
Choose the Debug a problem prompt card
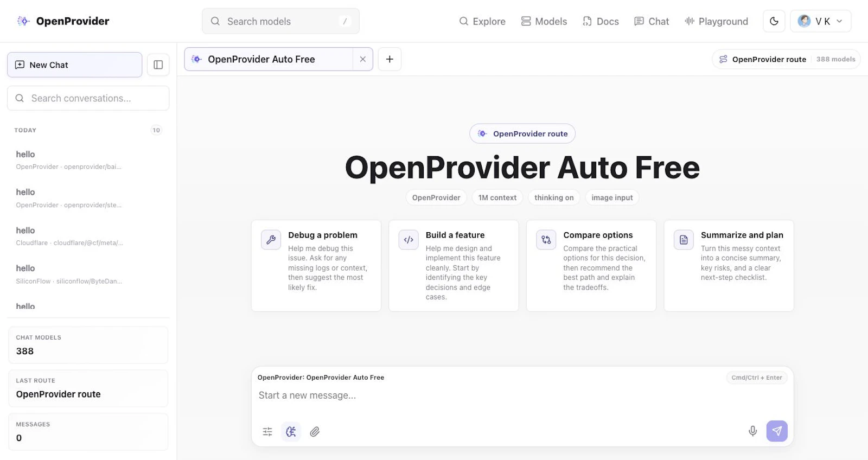(316, 266)
